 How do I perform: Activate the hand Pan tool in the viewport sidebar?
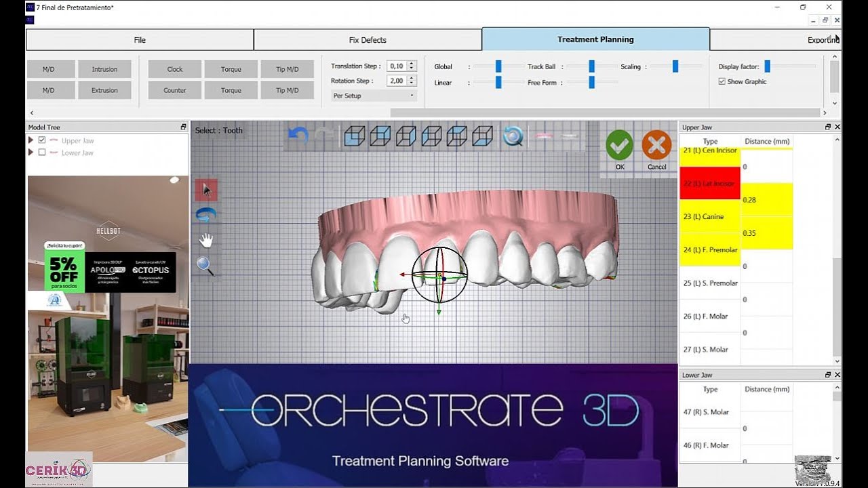pos(206,240)
